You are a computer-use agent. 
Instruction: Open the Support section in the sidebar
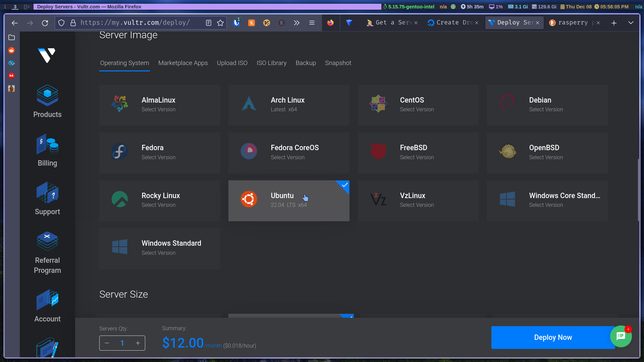[x=47, y=199]
